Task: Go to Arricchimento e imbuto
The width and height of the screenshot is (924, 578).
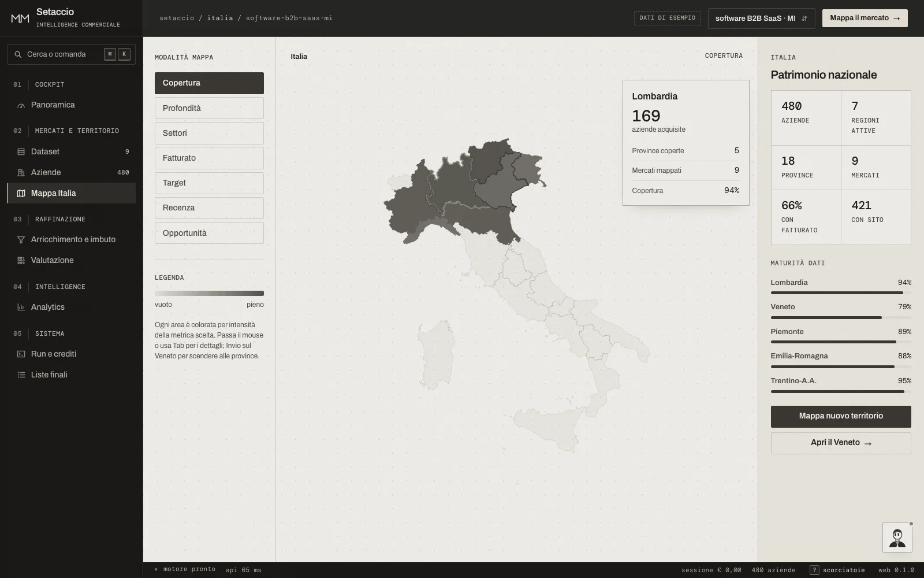Action: pyautogui.click(x=71, y=240)
